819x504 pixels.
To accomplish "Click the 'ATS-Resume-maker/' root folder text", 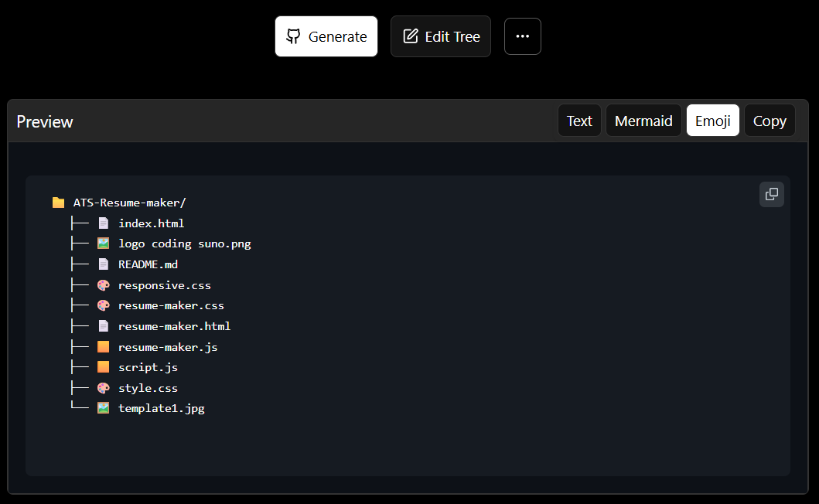I will click(x=129, y=203).
